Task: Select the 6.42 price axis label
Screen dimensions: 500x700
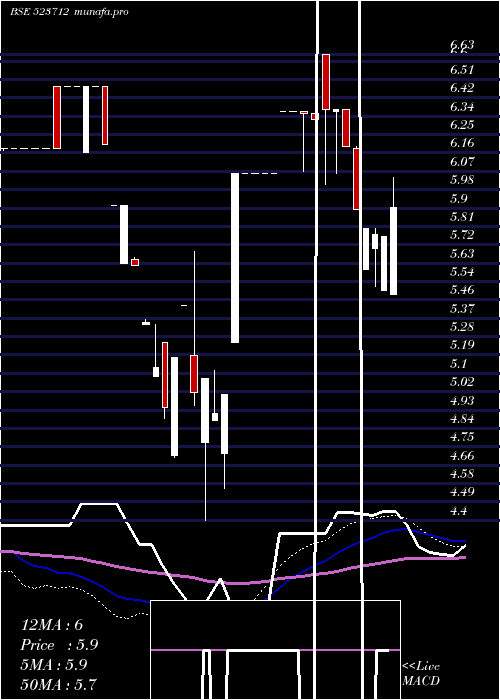Action: 462,88
